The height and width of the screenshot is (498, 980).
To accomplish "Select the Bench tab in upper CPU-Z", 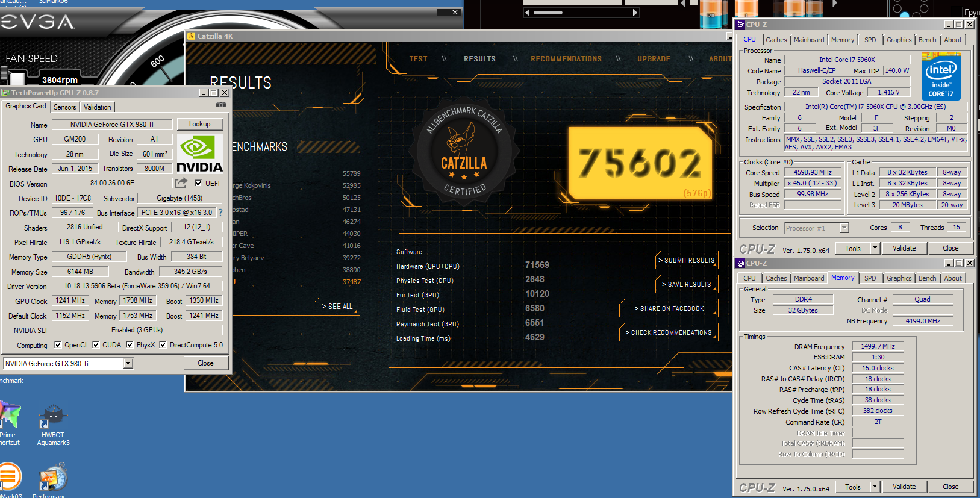I will 928,40.
